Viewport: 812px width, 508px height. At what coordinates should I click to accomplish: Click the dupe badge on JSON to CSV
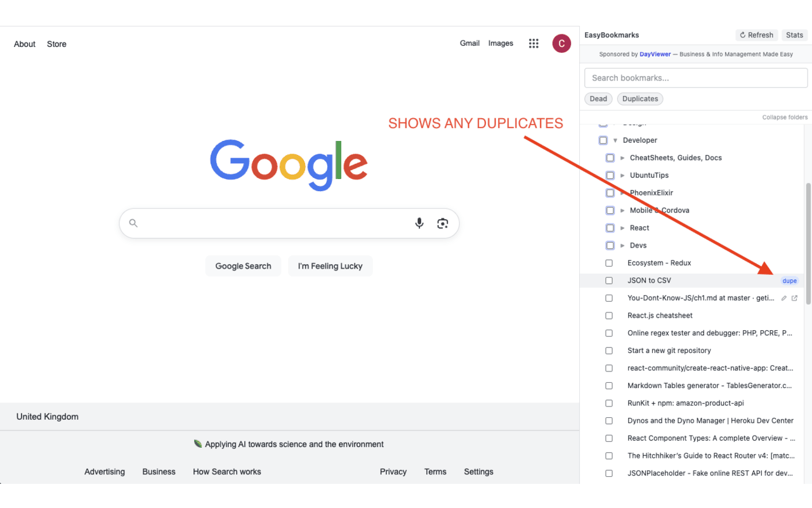(789, 281)
